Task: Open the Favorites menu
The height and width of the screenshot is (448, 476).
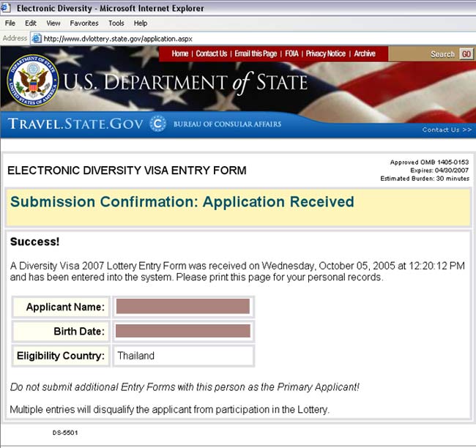Action: pyautogui.click(x=84, y=23)
